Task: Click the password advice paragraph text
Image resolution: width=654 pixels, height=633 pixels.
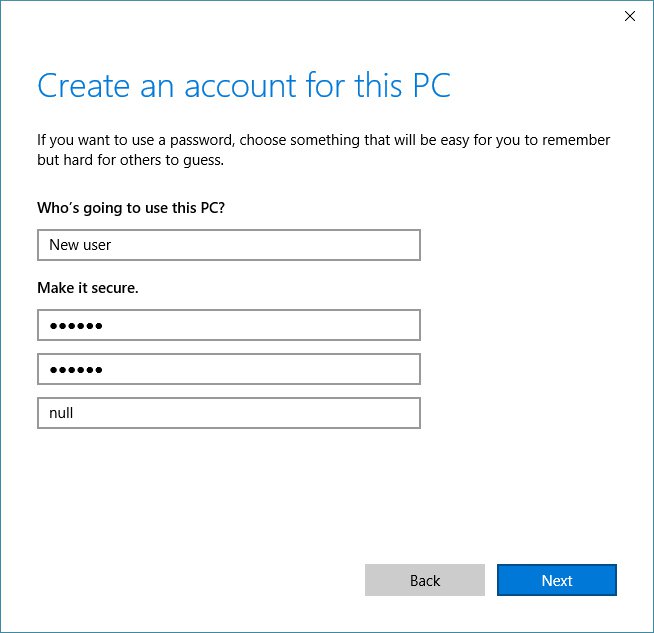Action: click(323, 150)
